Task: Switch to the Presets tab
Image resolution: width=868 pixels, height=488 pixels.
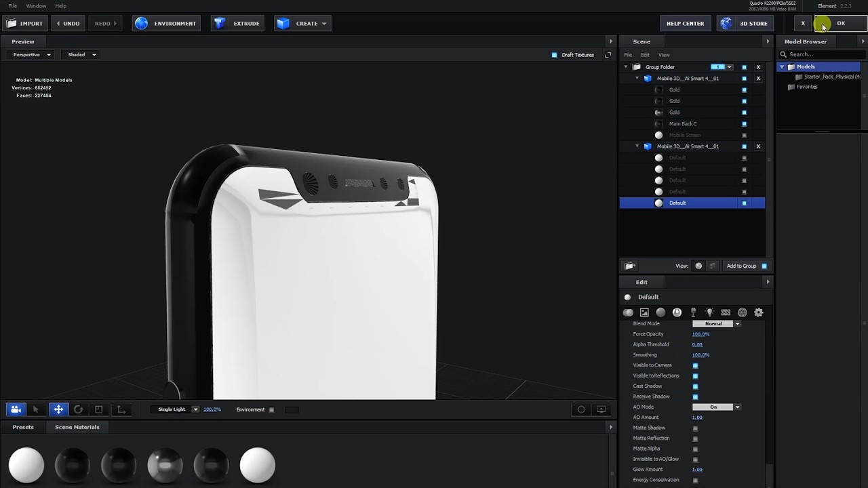Action: [23, 427]
